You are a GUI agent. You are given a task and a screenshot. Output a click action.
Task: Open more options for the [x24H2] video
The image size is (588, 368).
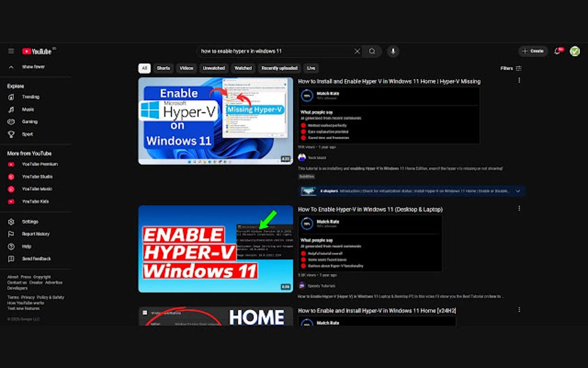tap(519, 310)
